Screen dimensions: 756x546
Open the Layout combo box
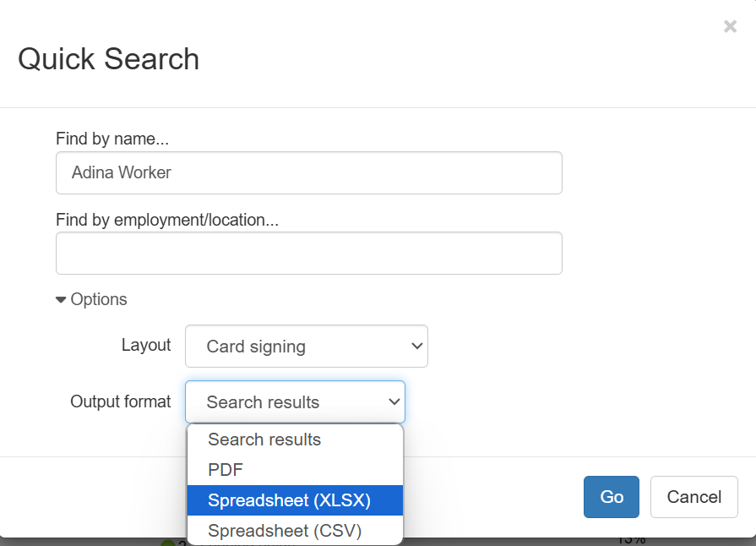(x=306, y=346)
